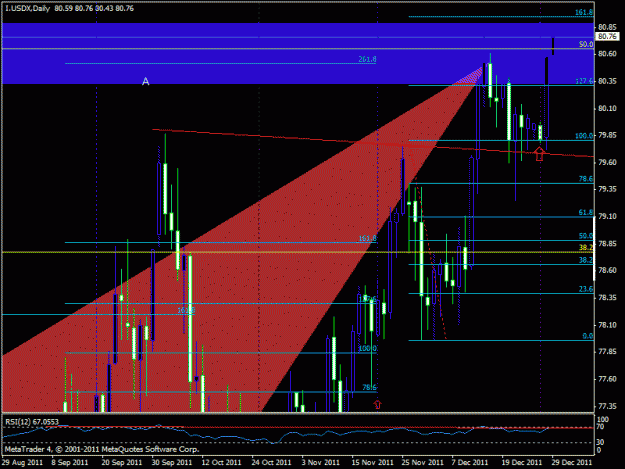The image size is (625, 469).
Task: Select the 127.6 Fibonacci label on right side
Action: [x=584, y=81]
